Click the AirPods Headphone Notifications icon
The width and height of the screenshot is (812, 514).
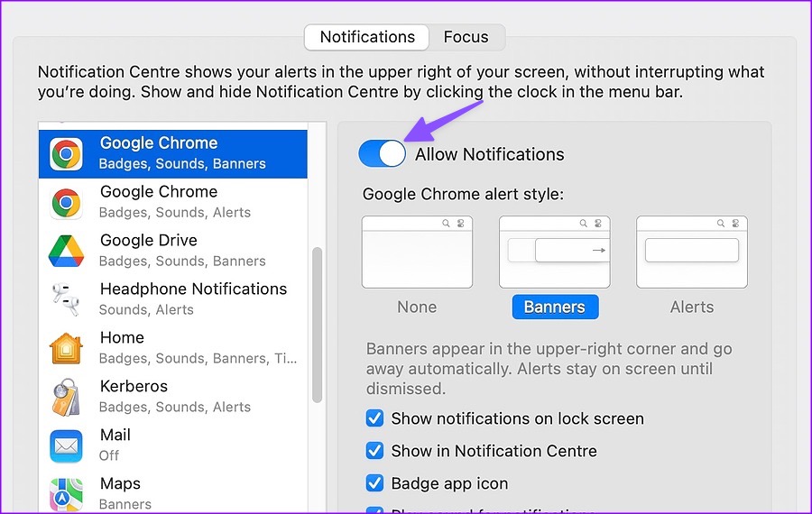(66, 298)
